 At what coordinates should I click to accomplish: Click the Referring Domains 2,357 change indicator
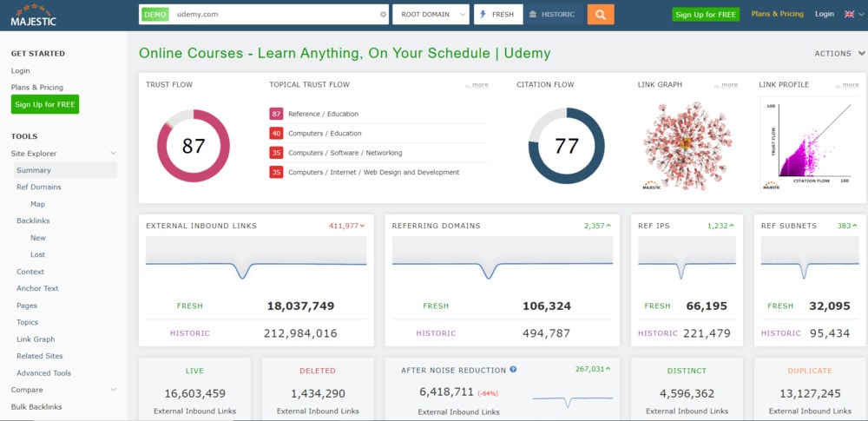coord(598,226)
